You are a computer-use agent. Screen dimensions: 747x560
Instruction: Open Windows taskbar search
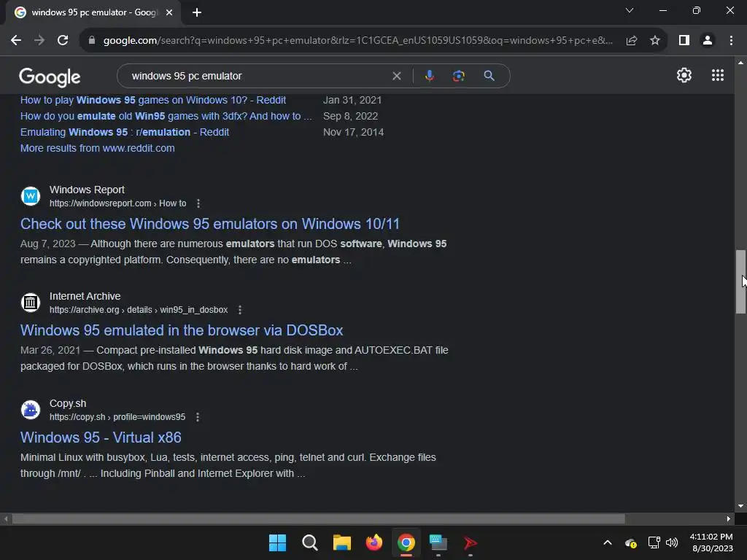309,542
